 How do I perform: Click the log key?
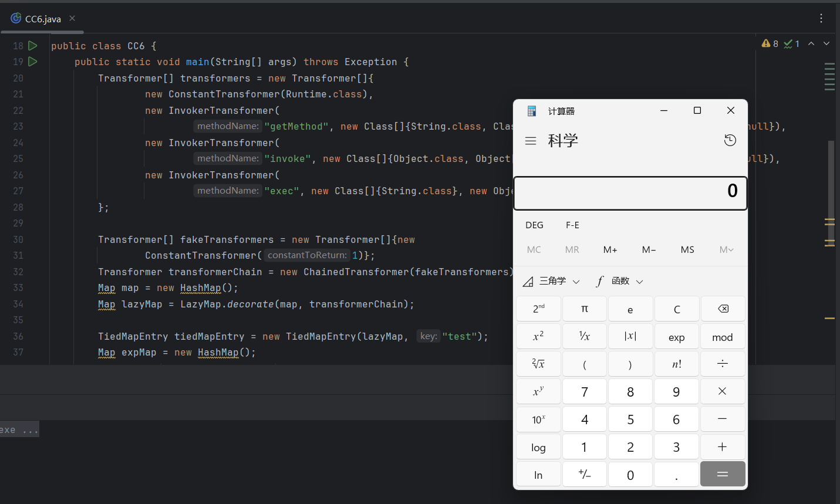(x=539, y=447)
